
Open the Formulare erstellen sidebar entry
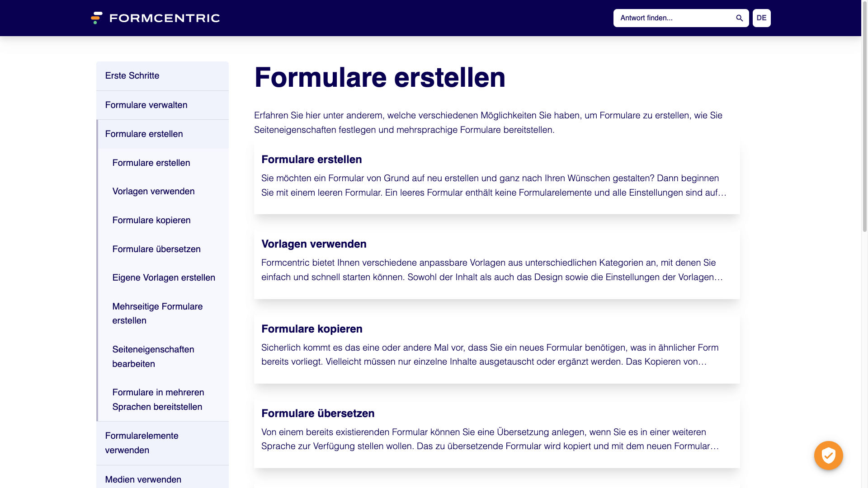pyautogui.click(x=144, y=134)
